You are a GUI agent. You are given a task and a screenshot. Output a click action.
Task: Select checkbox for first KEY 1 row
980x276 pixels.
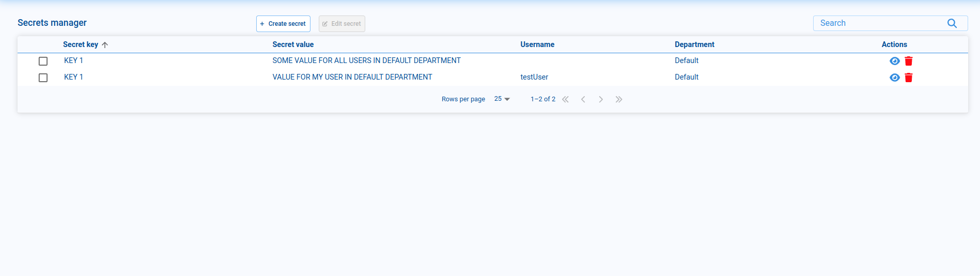pos(43,61)
